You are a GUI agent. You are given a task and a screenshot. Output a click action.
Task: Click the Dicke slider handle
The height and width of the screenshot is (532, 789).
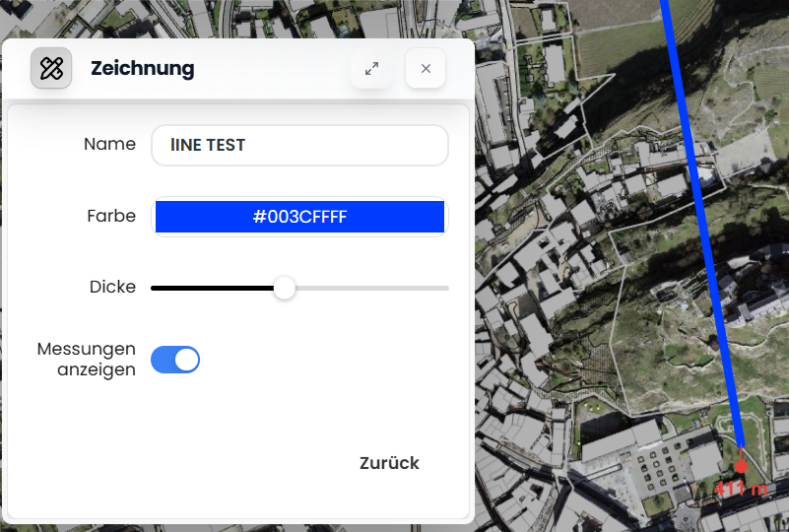(x=284, y=288)
